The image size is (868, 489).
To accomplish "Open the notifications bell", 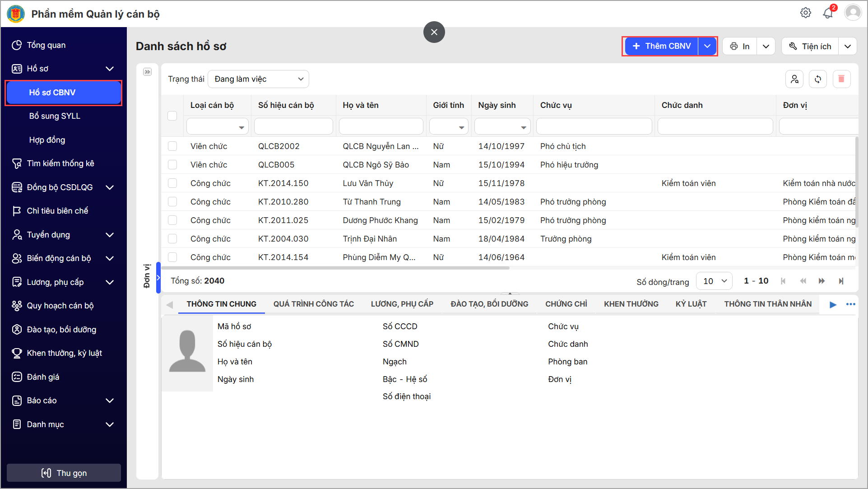I will 828,13.
